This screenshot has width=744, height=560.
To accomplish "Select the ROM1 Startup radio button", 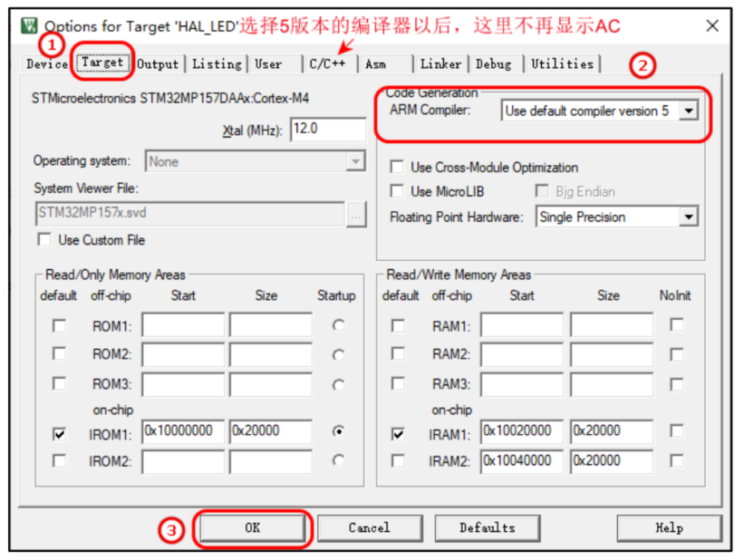I will pos(338,325).
